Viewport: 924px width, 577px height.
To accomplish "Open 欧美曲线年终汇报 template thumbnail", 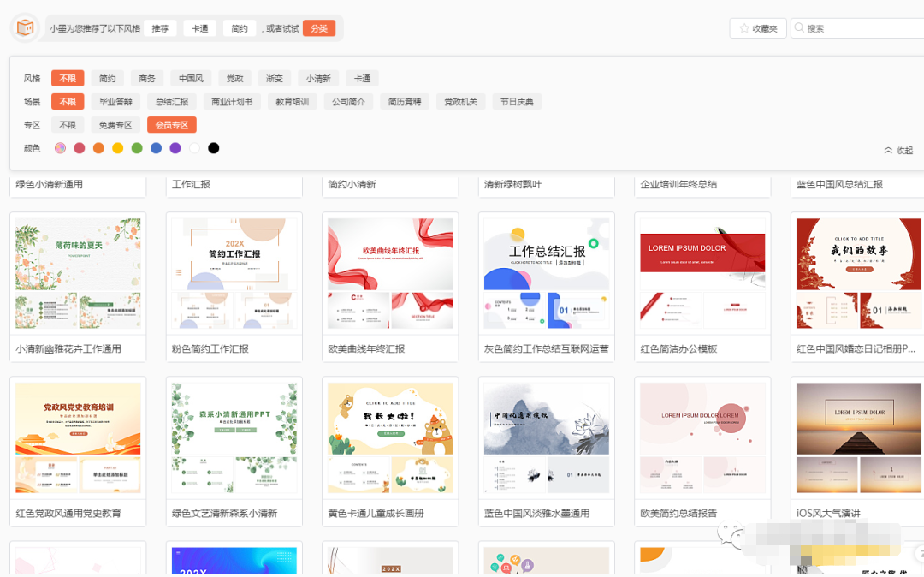I will [x=390, y=273].
